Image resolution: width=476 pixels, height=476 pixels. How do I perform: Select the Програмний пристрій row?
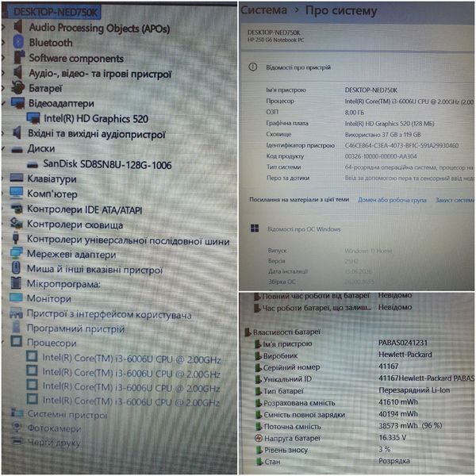tap(75, 328)
